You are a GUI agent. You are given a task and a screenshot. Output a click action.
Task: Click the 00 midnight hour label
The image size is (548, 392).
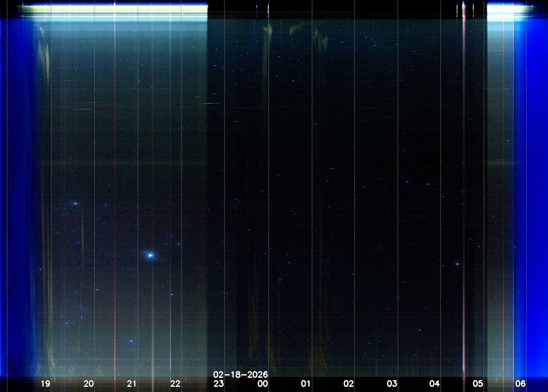(x=263, y=384)
